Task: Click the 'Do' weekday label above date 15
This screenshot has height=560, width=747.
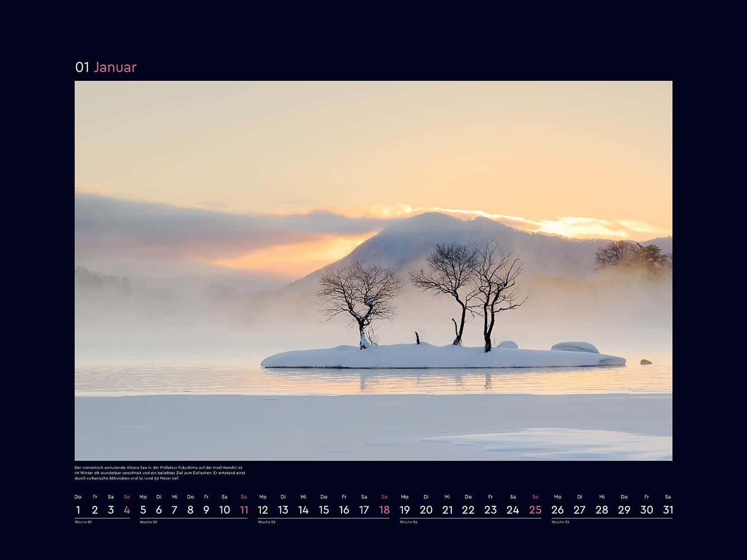Action: [324, 497]
